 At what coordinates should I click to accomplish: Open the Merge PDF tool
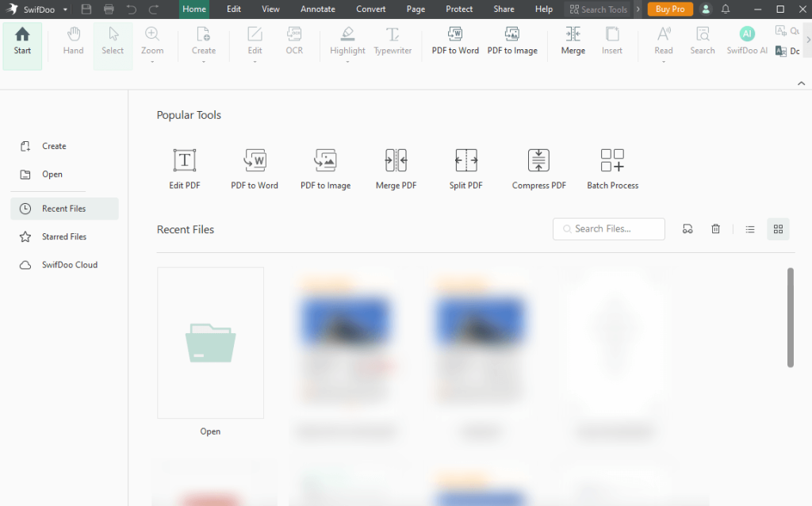click(x=396, y=167)
